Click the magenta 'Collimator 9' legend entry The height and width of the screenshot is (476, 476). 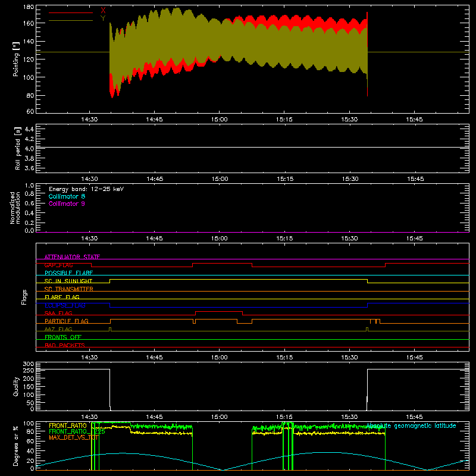point(67,203)
